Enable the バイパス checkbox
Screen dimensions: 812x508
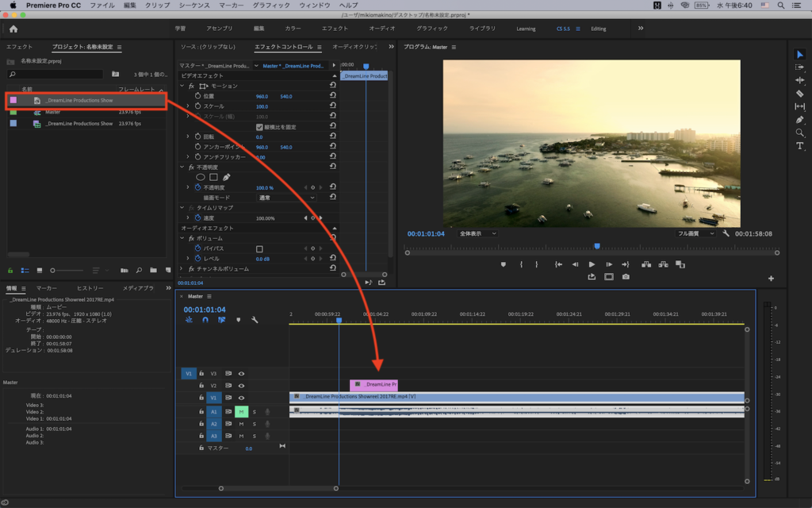(259, 248)
